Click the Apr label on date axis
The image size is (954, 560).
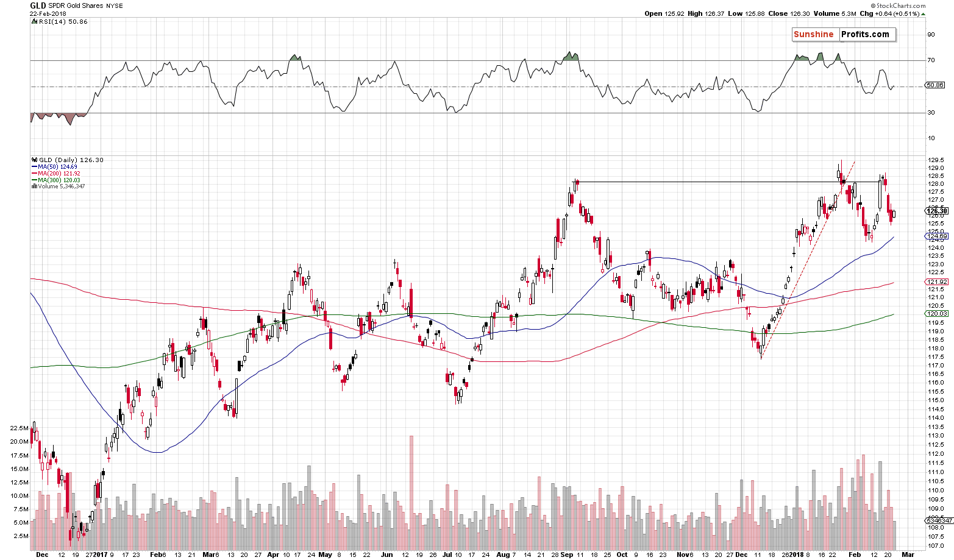pos(272,555)
